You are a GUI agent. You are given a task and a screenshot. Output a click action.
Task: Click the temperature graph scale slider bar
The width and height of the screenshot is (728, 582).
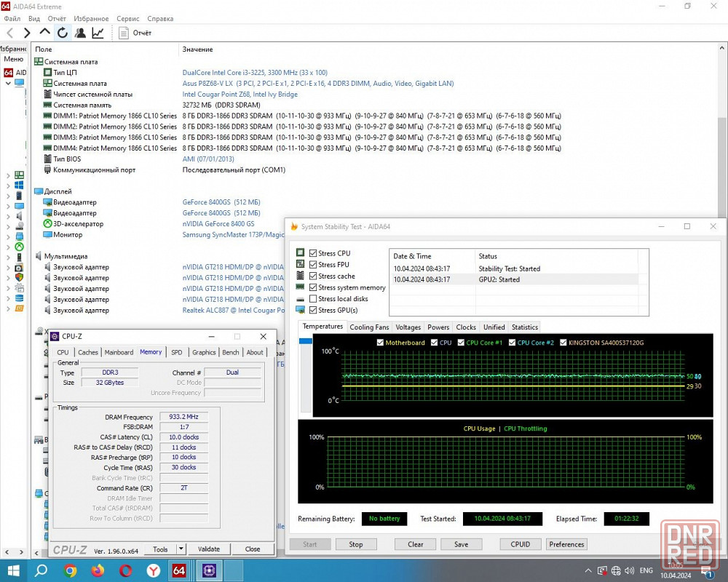pos(306,340)
